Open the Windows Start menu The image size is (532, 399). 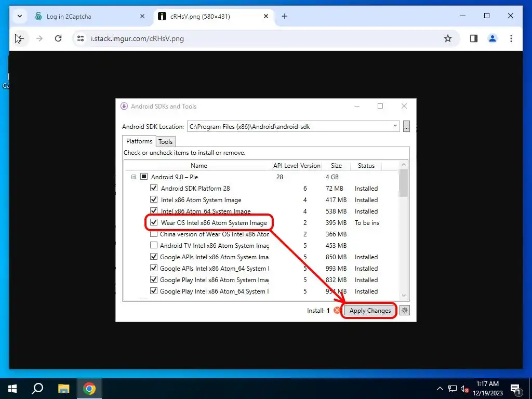coord(12,389)
